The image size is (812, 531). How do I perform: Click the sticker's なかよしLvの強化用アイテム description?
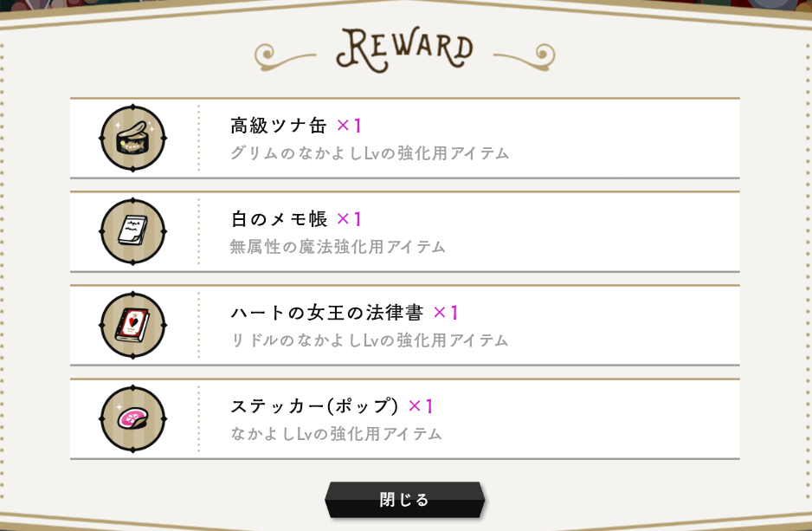click(337, 435)
